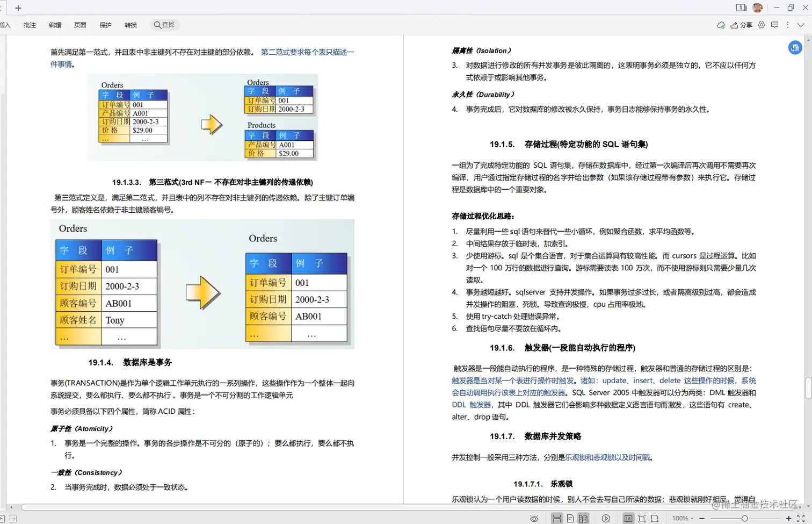Switch to single-page view icon
The image size is (812, 524).
[x=570, y=518]
